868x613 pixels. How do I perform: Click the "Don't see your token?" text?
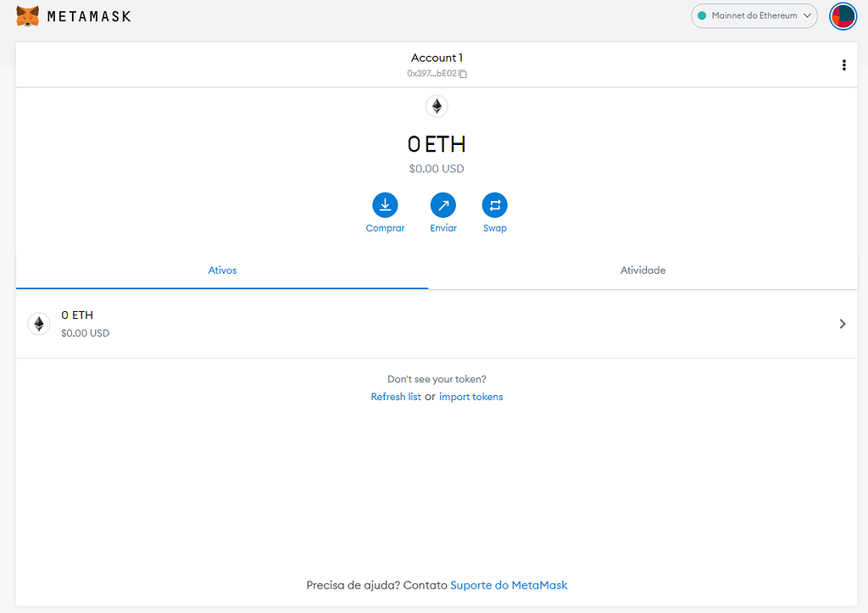point(437,379)
